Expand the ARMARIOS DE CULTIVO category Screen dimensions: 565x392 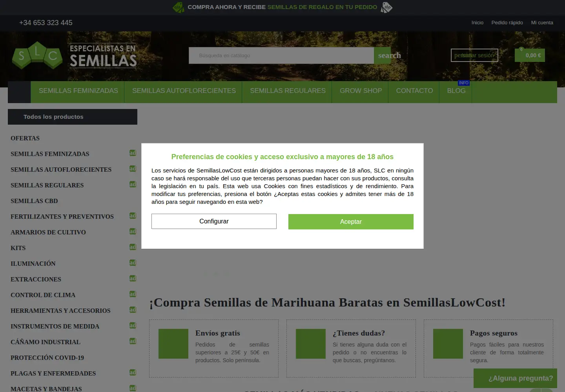point(133,231)
